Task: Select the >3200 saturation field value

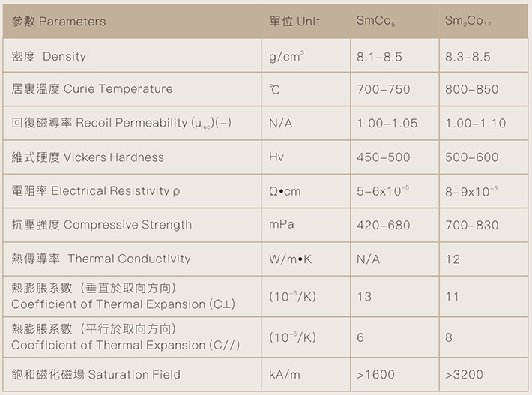Action: tap(464, 374)
